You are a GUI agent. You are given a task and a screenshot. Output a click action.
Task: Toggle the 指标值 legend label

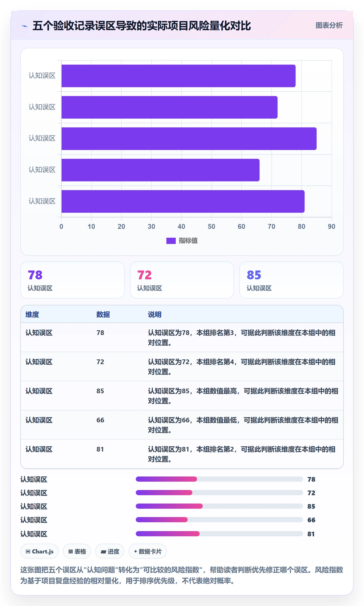188,241
